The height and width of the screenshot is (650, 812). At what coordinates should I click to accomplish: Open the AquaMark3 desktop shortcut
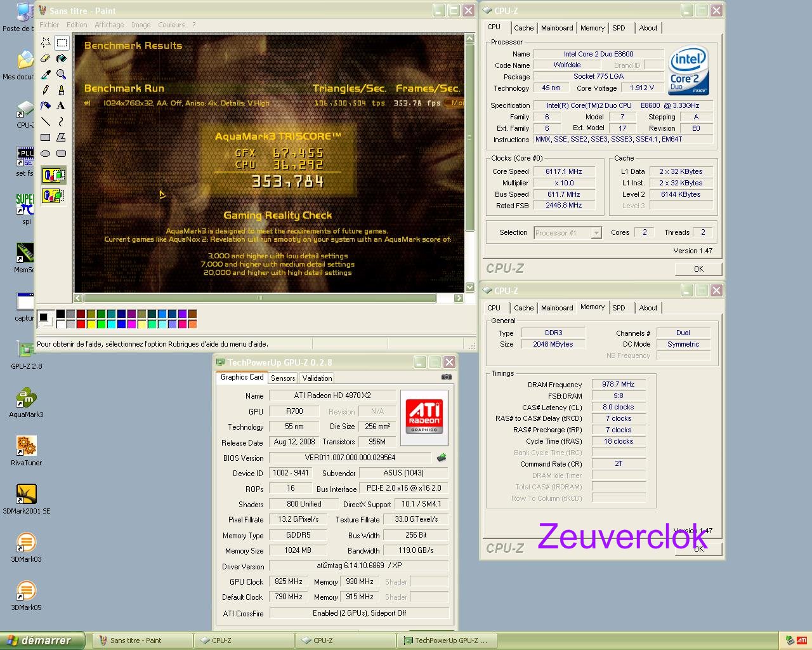coord(26,403)
